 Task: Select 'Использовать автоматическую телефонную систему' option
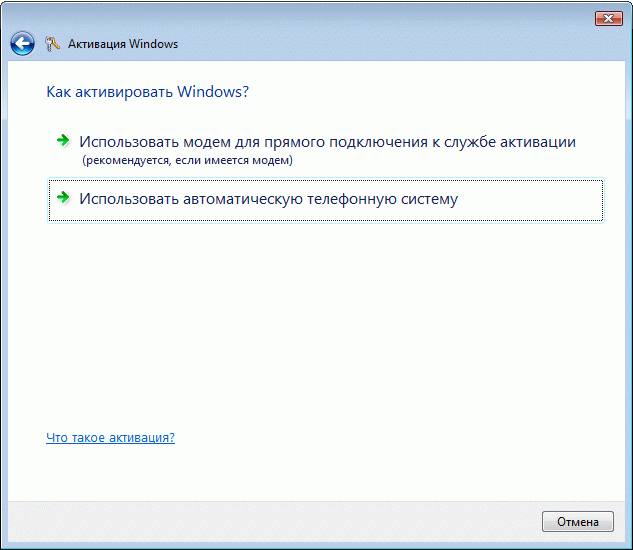(x=268, y=199)
